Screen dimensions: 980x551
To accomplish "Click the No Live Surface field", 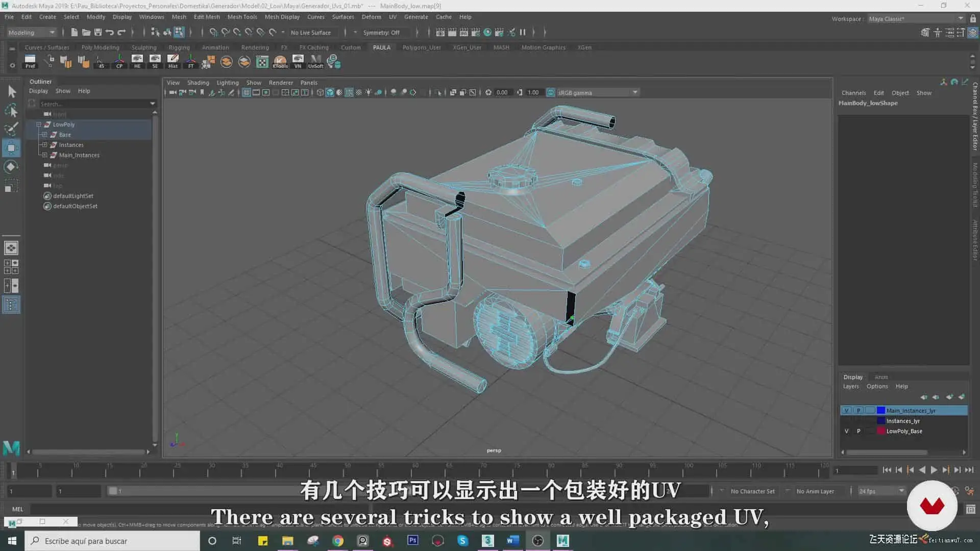I will click(310, 33).
